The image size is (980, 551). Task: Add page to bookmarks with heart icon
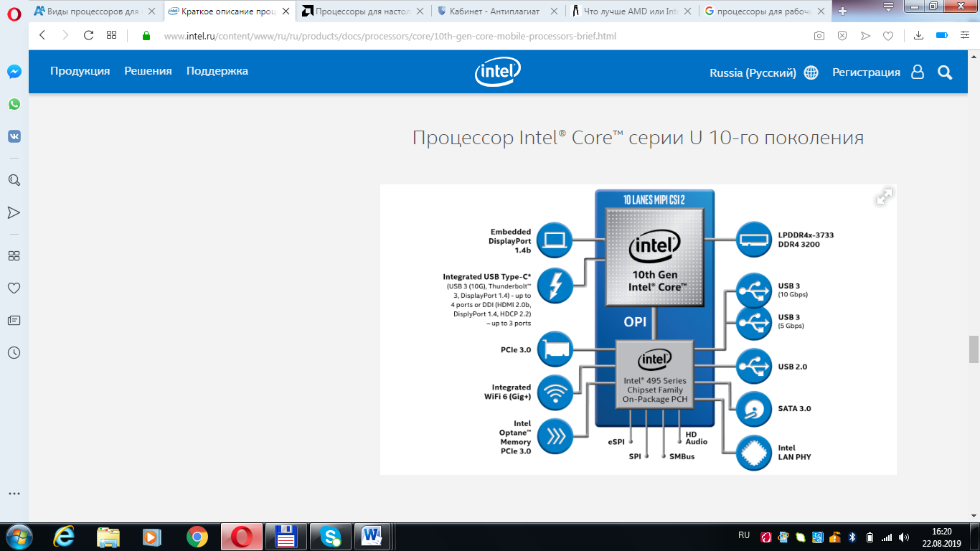coord(887,36)
